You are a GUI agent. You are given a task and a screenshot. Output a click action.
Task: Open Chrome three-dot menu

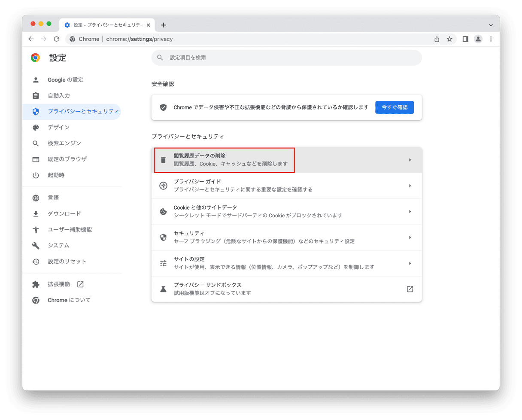point(491,39)
